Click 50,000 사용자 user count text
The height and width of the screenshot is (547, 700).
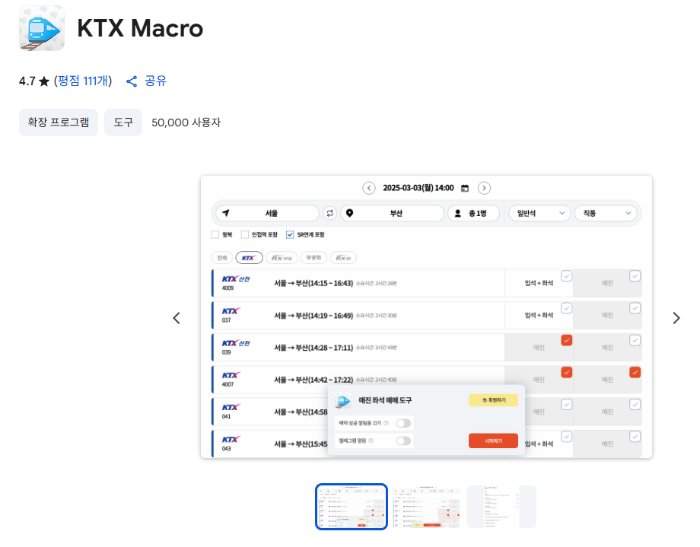coord(186,122)
